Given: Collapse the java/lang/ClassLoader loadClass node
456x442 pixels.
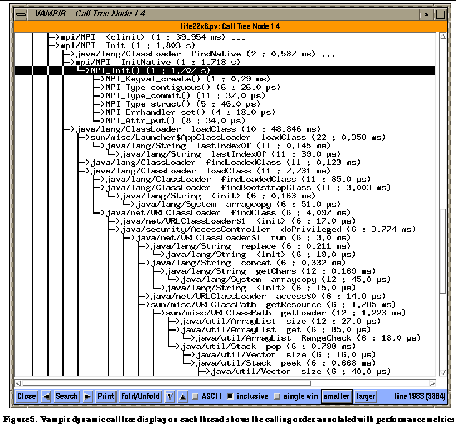Looking at the screenshot, I should [x=70, y=129].
